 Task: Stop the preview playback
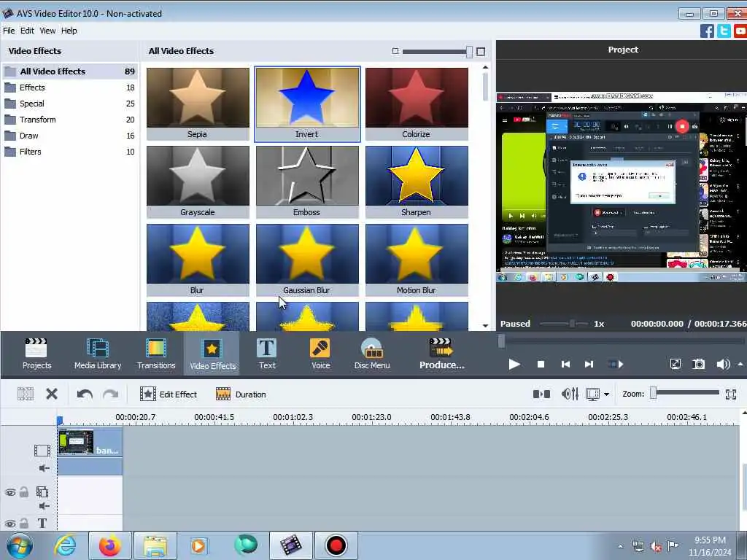541,365
